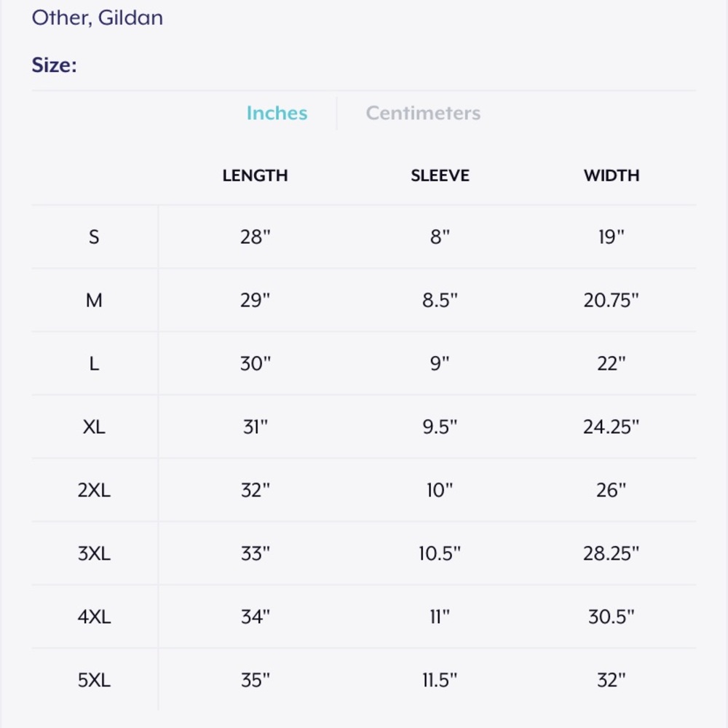Switch to the Centimeters tab
728x728 pixels.
click(x=423, y=113)
